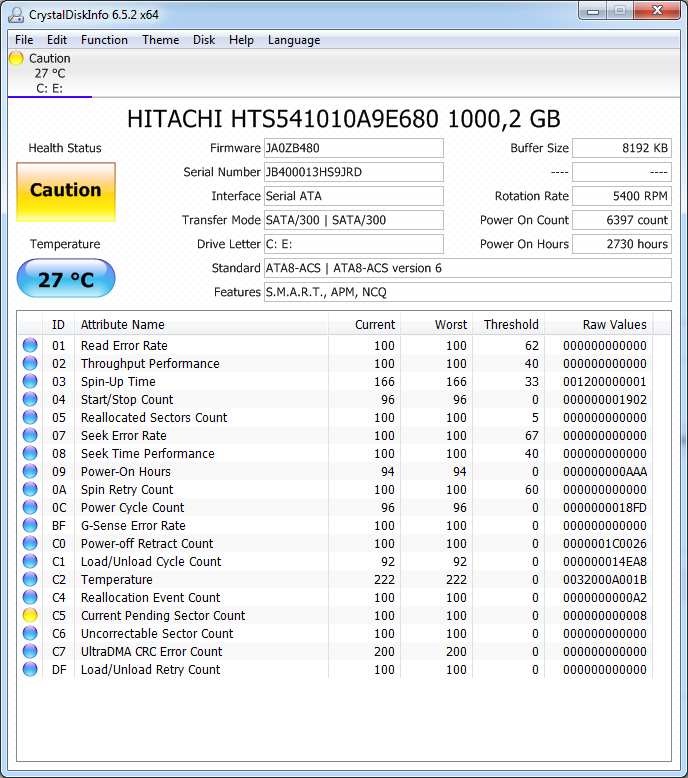The image size is (688, 778).
Task: Open the Language menu
Action: (294, 40)
